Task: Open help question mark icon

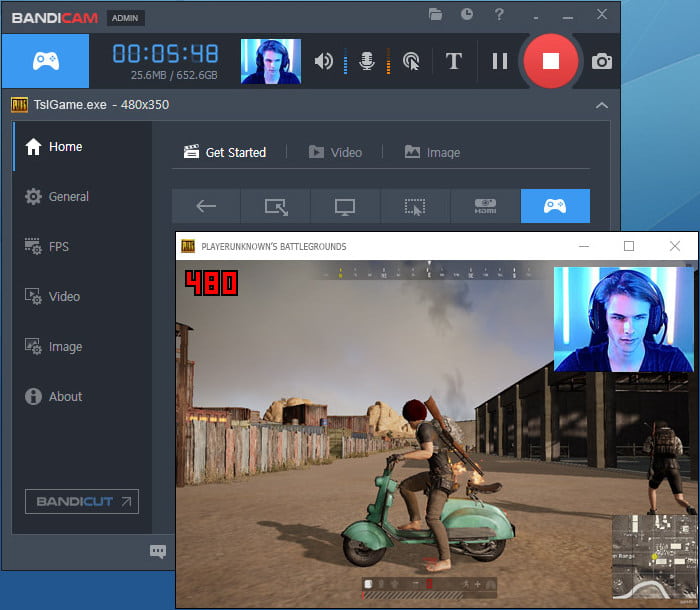Action: [499, 15]
